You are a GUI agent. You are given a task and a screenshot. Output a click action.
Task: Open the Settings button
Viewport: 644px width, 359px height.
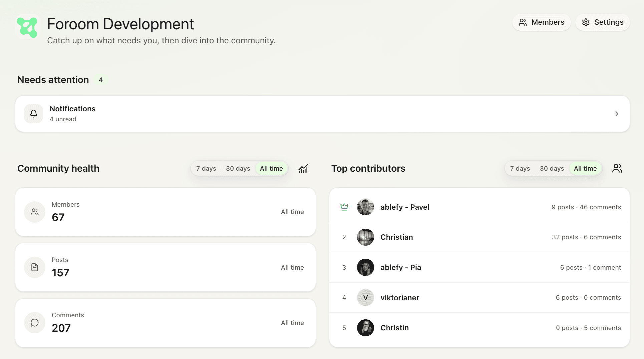coord(603,22)
